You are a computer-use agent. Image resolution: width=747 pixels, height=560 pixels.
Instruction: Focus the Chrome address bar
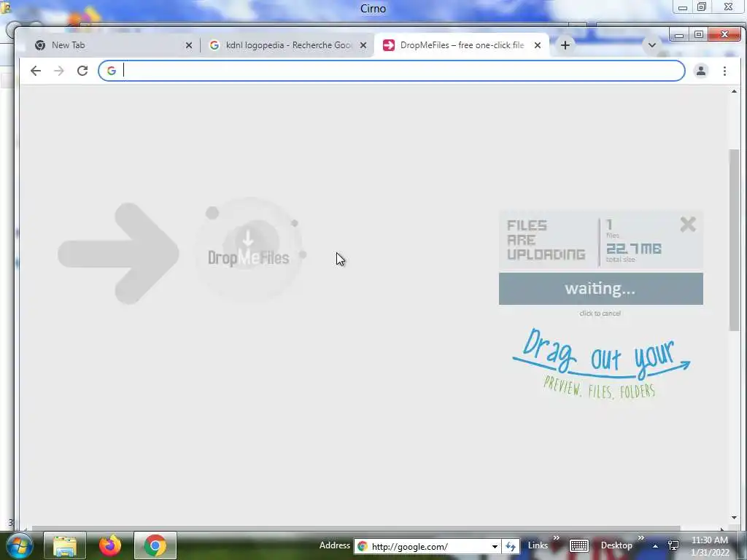(x=392, y=71)
